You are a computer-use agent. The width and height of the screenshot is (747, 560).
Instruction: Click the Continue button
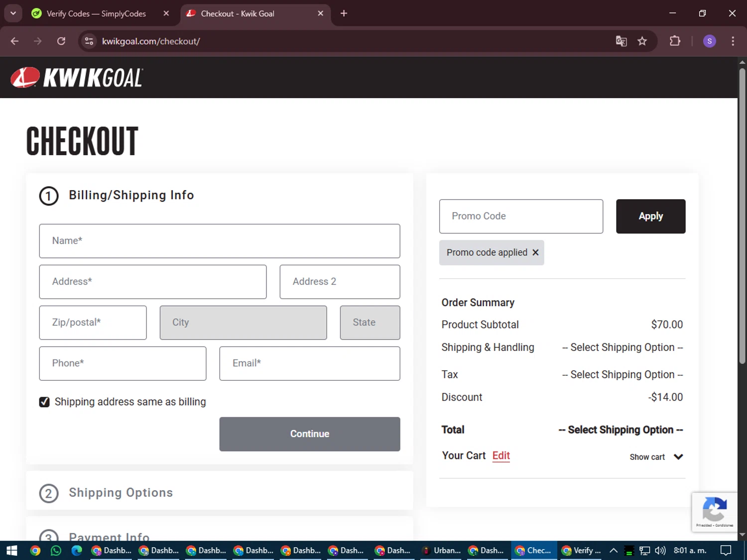pos(310,434)
